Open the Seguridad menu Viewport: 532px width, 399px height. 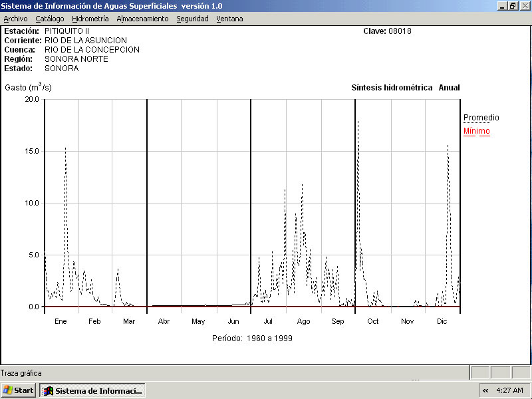[x=192, y=19]
